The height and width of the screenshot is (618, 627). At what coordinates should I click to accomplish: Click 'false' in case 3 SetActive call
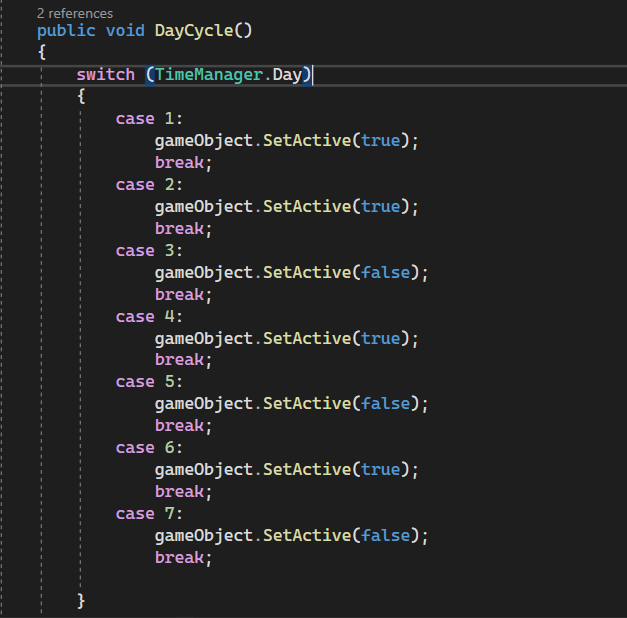pos(386,273)
